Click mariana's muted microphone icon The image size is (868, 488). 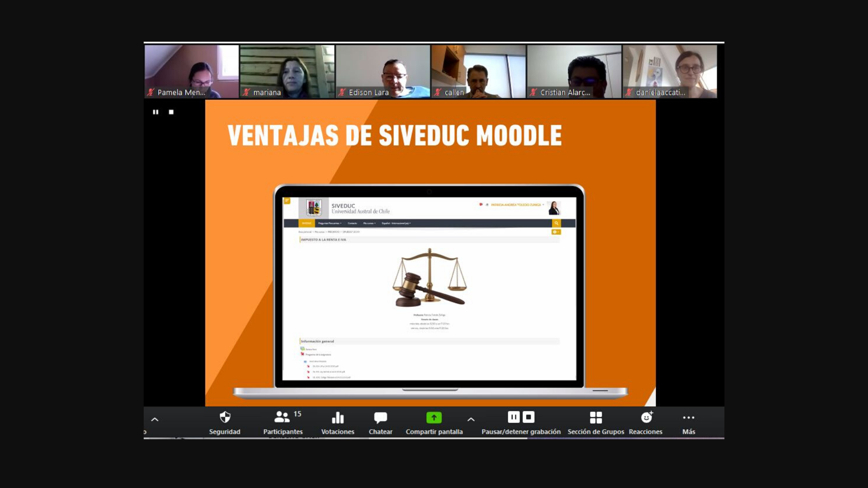click(246, 93)
